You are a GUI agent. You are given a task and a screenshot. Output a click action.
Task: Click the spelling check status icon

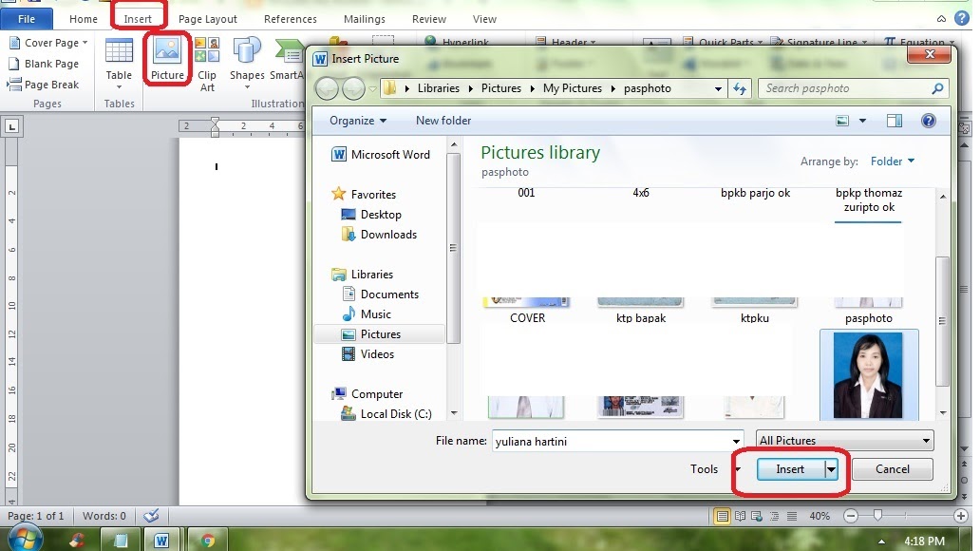(151, 516)
